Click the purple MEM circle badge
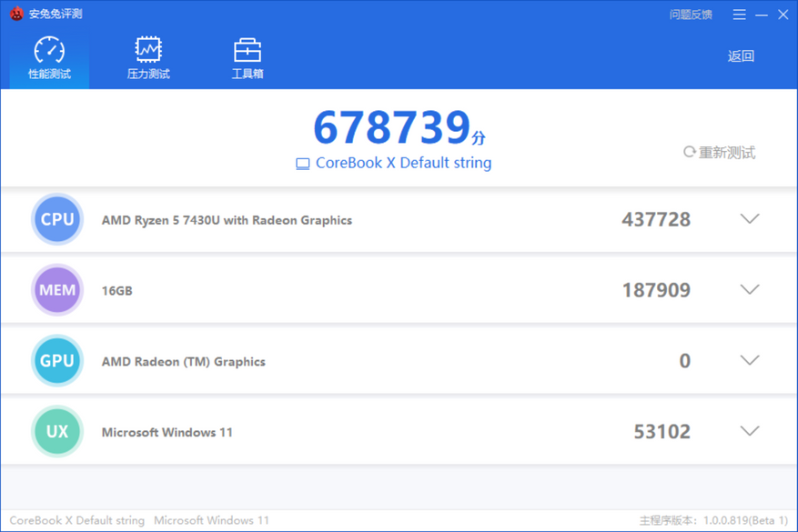This screenshot has height=532, width=798. coord(57,290)
